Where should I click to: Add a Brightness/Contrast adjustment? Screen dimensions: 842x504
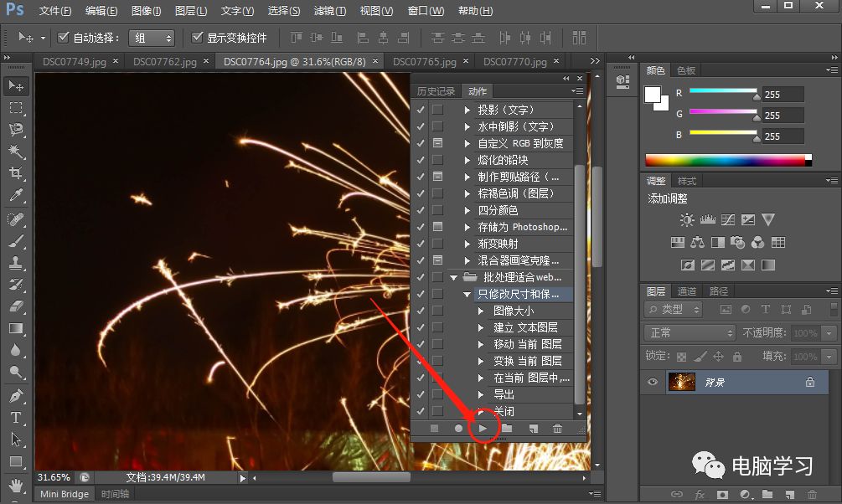(x=687, y=219)
